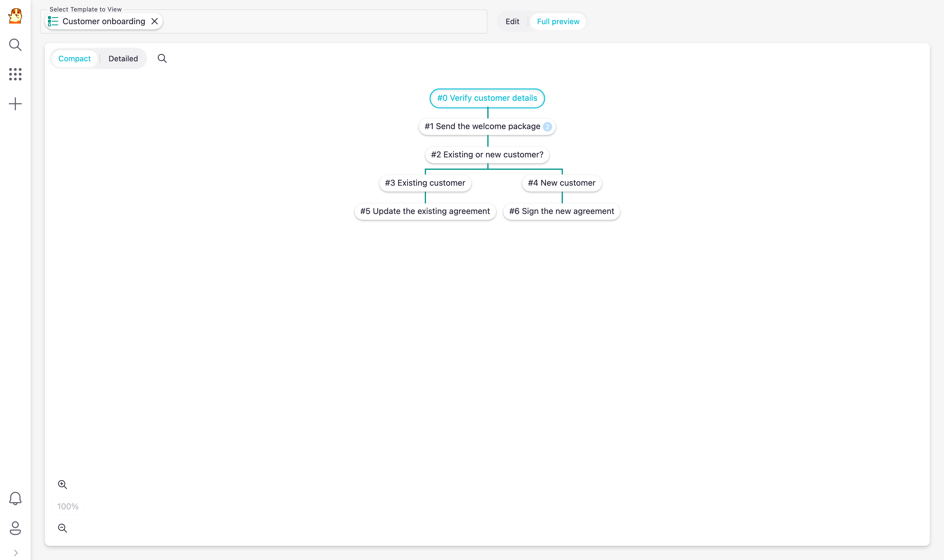944x560 pixels.
Task: Open the apps grid icon in sidebar
Action: 15,74
